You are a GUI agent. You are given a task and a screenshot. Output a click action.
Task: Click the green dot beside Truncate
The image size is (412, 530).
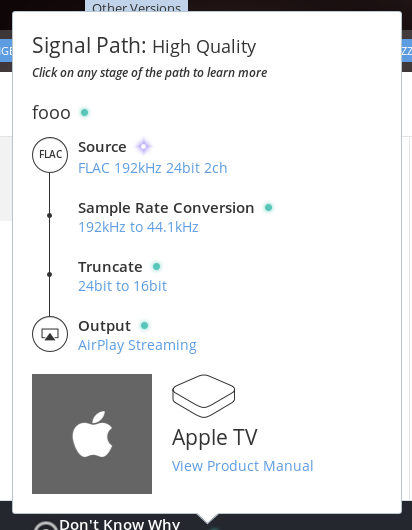coord(156,267)
